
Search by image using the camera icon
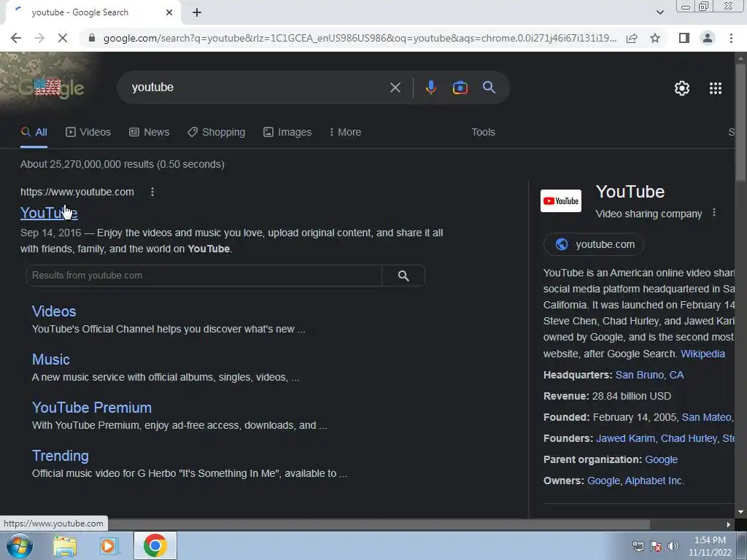(460, 87)
